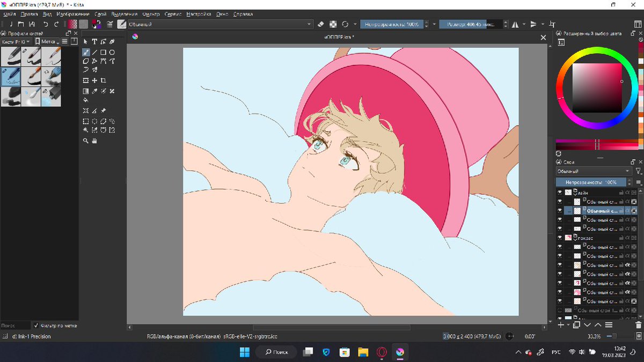This screenshot has width=644, height=362.
Task: Select the Zoom tool
Action: point(85,141)
